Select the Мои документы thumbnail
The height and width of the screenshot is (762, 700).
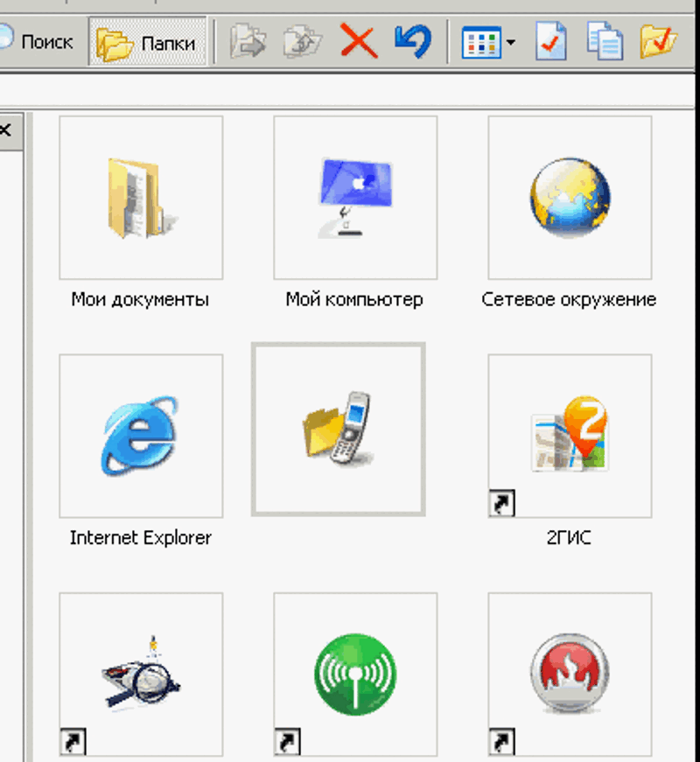click(x=141, y=198)
